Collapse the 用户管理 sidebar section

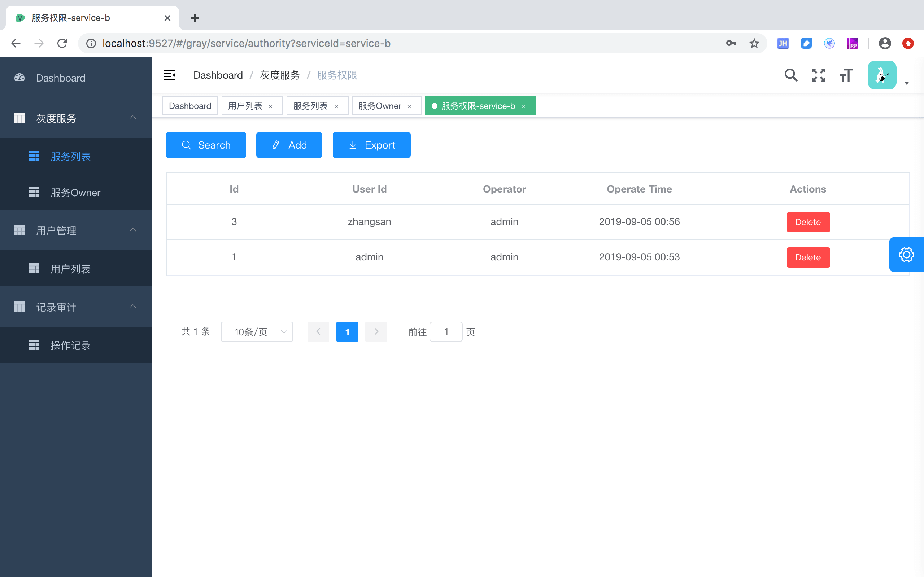pyautogui.click(x=132, y=230)
